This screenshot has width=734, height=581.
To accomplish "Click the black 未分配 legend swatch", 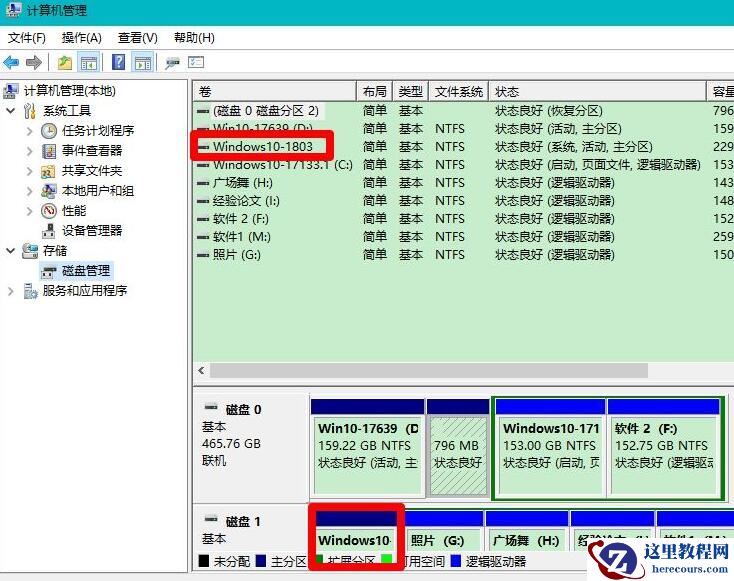I will (x=204, y=561).
